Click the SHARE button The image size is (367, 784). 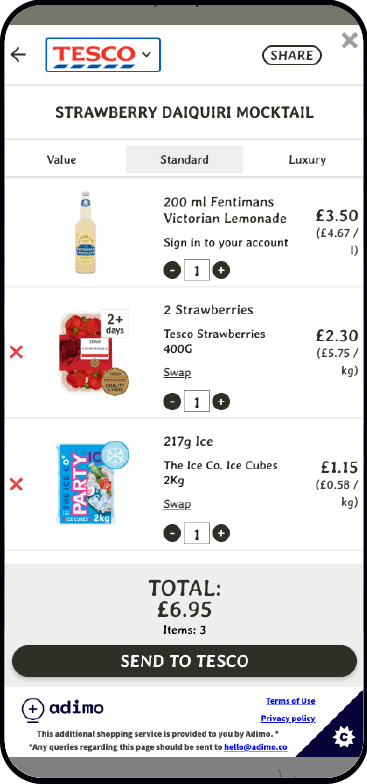pos(292,56)
